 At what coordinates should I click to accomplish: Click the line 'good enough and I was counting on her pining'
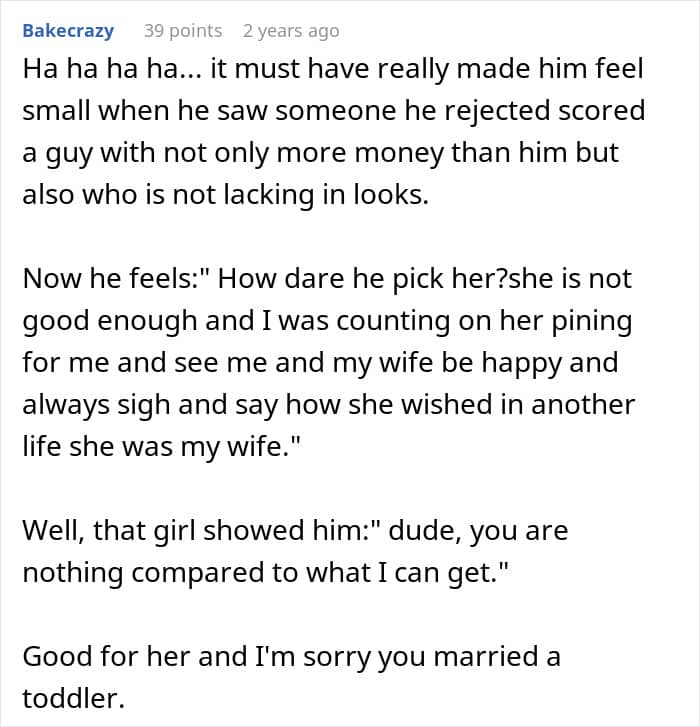click(327, 321)
